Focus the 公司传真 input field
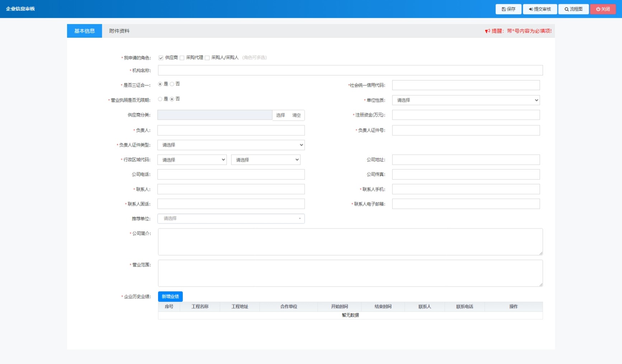This screenshot has height=364, width=622. pos(466,174)
